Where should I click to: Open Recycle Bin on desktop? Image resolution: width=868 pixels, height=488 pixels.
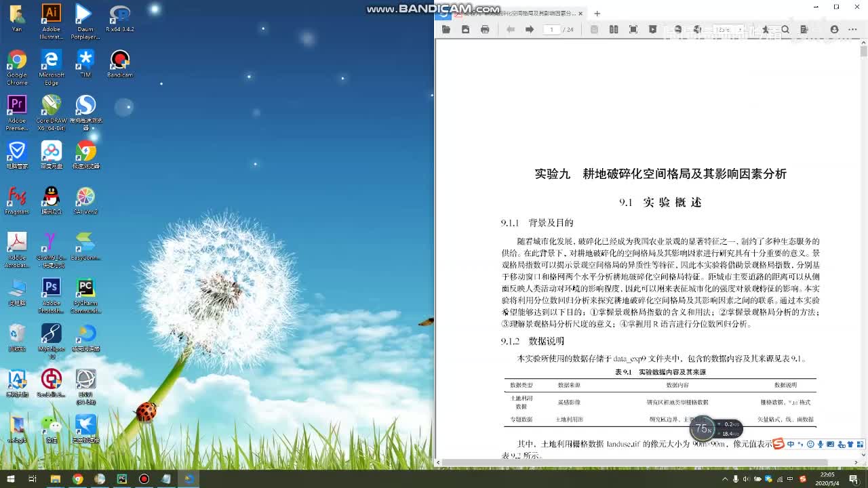(x=17, y=338)
